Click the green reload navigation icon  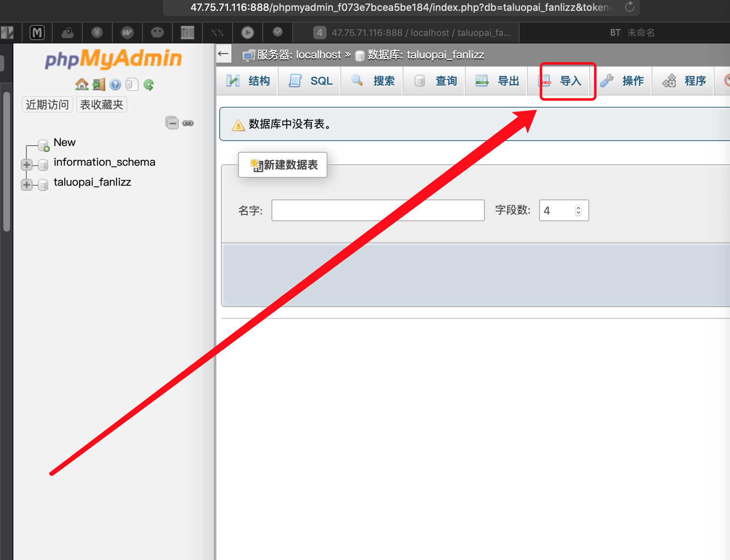(149, 85)
